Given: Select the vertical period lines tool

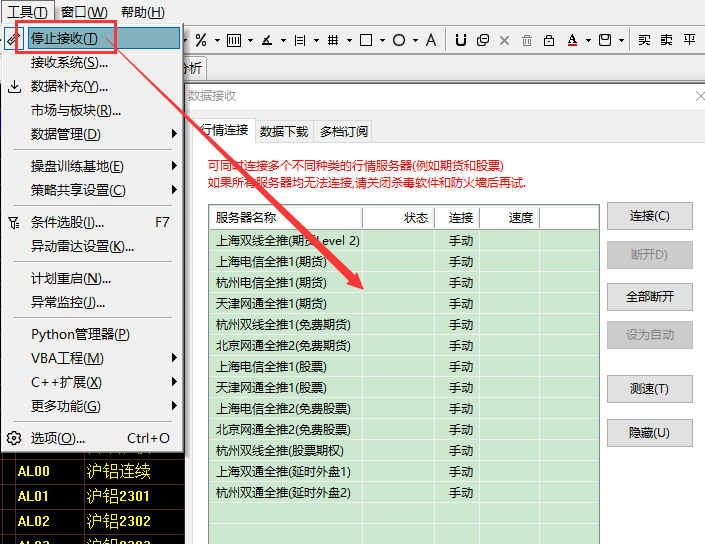Looking at the screenshot, I should pyautogui.click(x=234, y=40).
